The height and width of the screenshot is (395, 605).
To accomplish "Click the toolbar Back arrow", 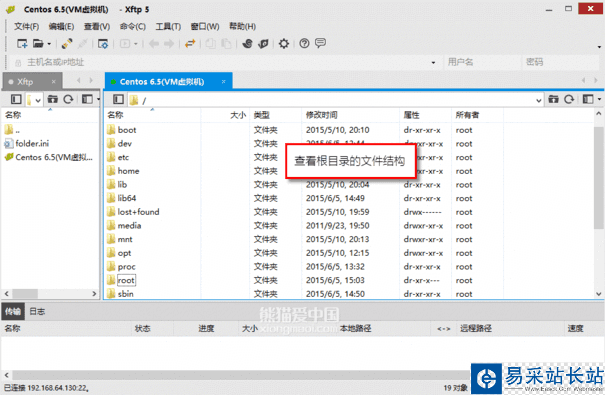I will tap(154, 44).
